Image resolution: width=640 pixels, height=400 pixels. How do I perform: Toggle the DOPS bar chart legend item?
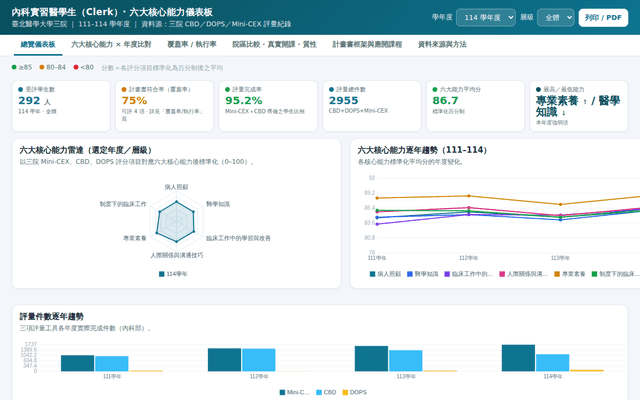pos(354,392)
